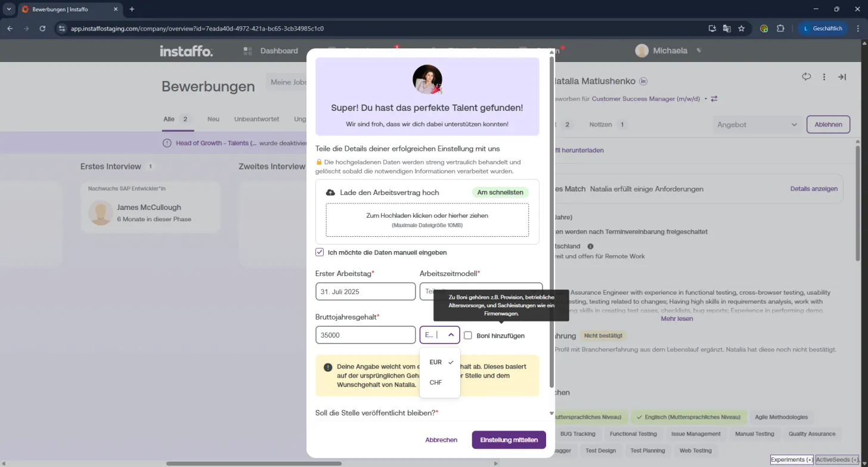Screen dimensions: 868x467
Task: Click the cloud upload icon for Arbeitsvertrag
Action: click(330, 193)
